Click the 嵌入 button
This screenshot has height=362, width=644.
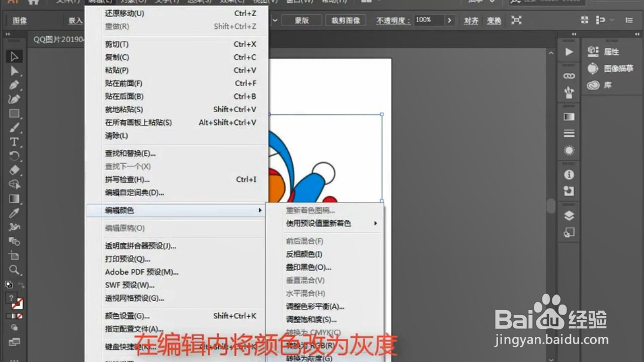click(x=75, y=21)
